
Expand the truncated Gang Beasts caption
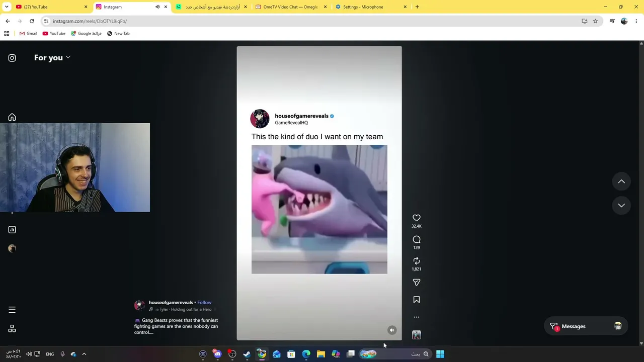click(176, 326)
